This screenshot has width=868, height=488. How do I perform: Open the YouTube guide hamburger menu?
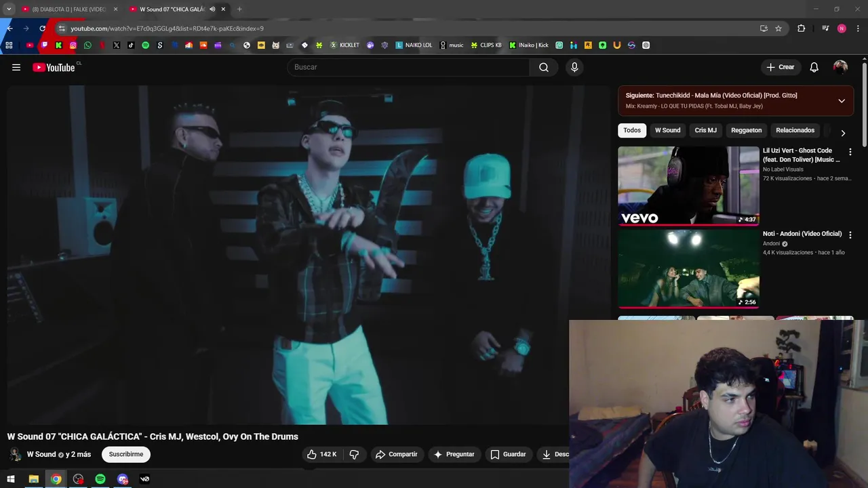tap(16, 67)
